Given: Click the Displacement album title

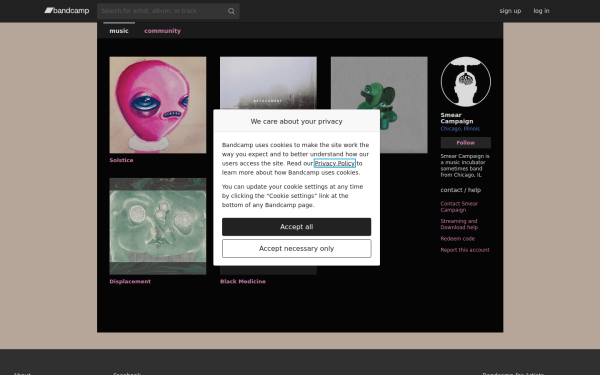Looking at the screenshot, I should [x=130, y=281].
